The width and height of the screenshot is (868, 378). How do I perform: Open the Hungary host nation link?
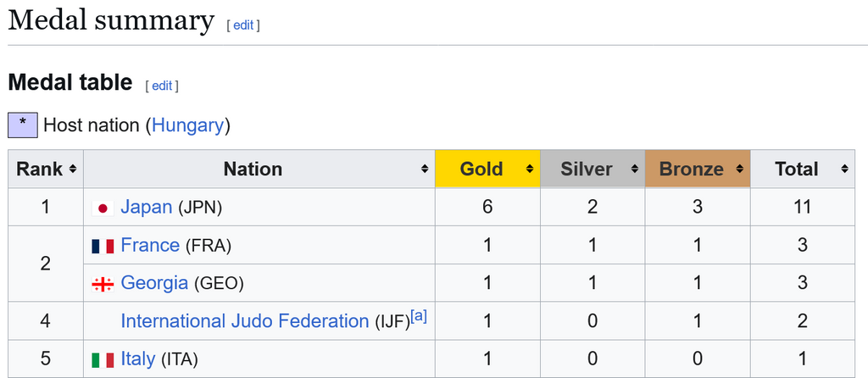point(187,125)
